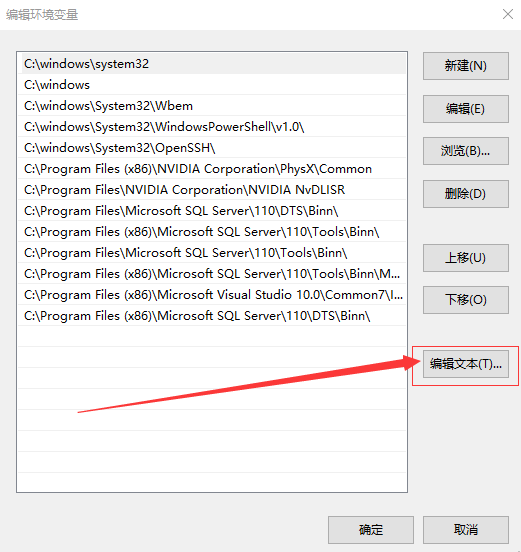Close the 编辑环境变量 dialog
The height and width of the screenshot is (552, 521).
(508, 14)
